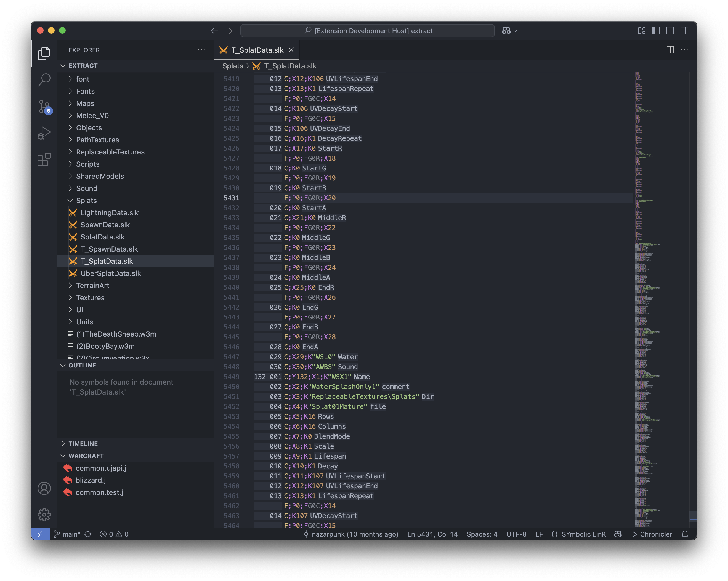The image size is (728, 581).
Task: Click the split editor right icon
Action: (x=670, y=50)
